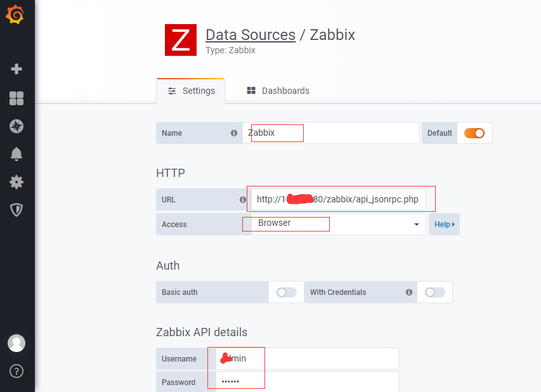Expand the Access Help section
541x392 pixels.
click(445, 225)
